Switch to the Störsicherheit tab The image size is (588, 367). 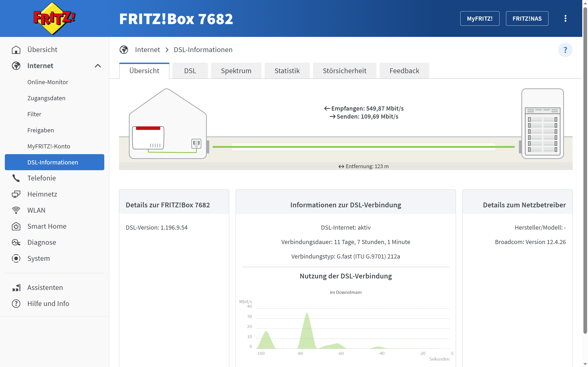pos(344,71)
